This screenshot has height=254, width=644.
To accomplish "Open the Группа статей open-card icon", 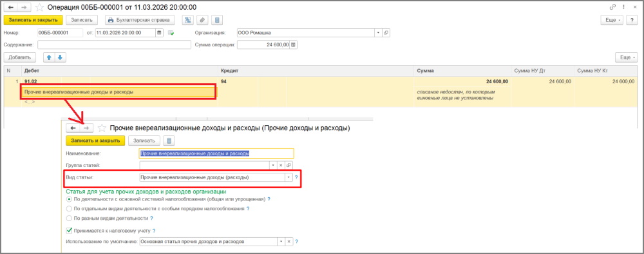I will (289, 165).
